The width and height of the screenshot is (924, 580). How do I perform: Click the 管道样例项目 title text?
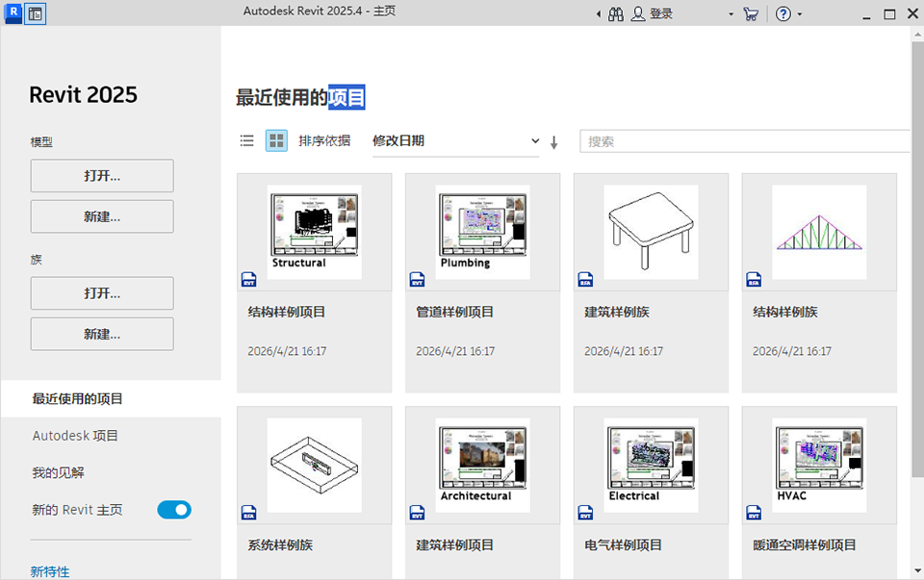click(x=455, y=312)
